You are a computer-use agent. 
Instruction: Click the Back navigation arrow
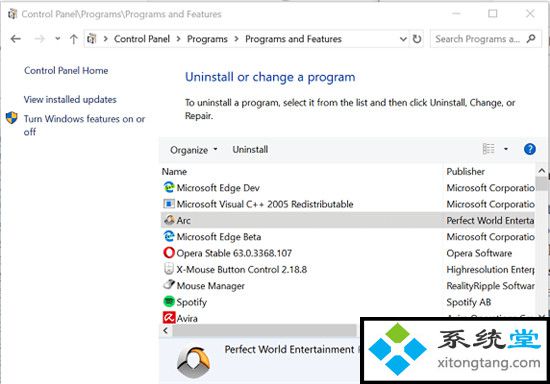[x=16, y=39]
